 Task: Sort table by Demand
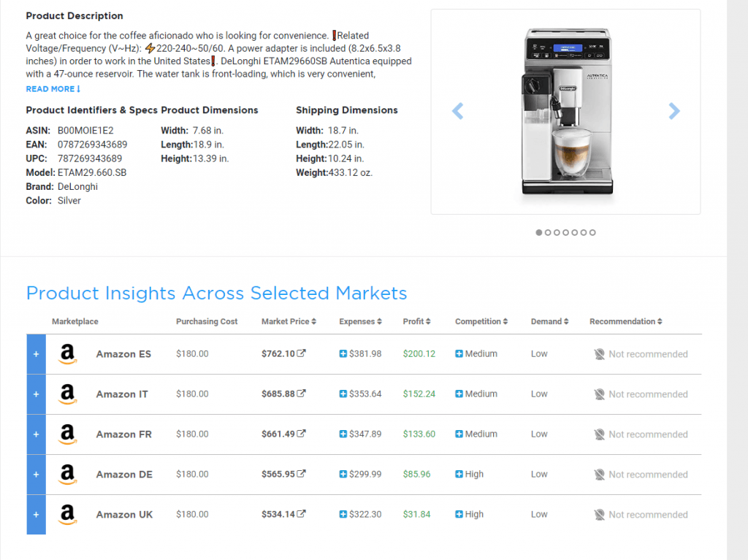[x=549, y=321]
